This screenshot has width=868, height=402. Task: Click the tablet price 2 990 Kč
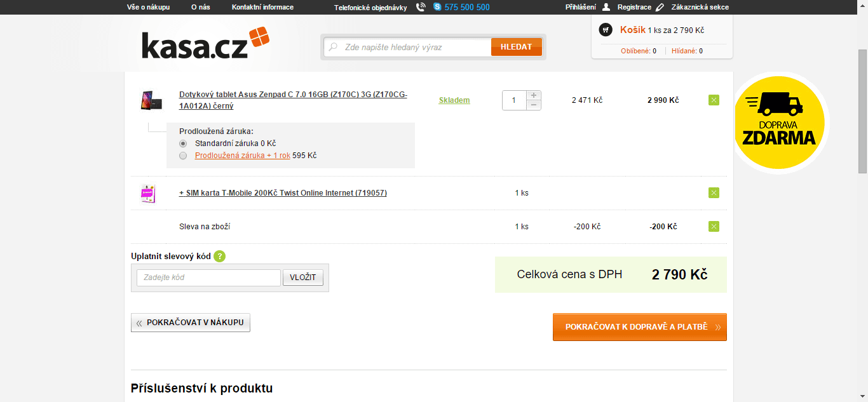pos(663,100)
